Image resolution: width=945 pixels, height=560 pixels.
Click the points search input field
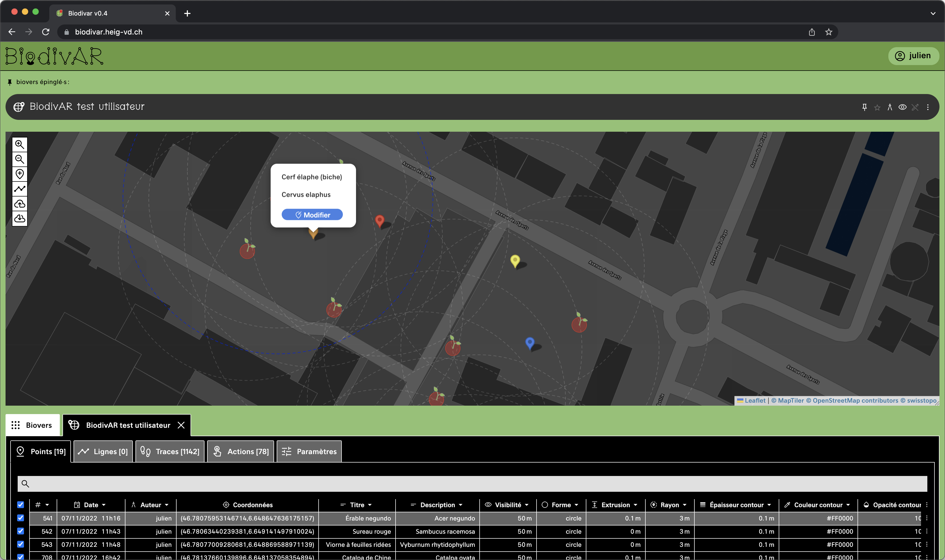pos(472,483)
